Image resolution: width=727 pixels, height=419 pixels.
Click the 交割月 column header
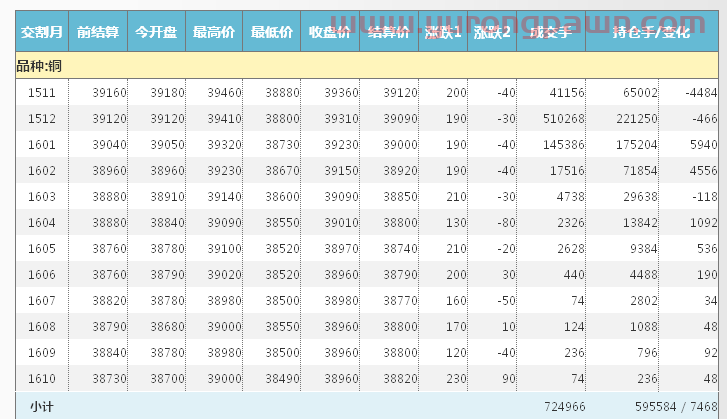click(42, 33)
